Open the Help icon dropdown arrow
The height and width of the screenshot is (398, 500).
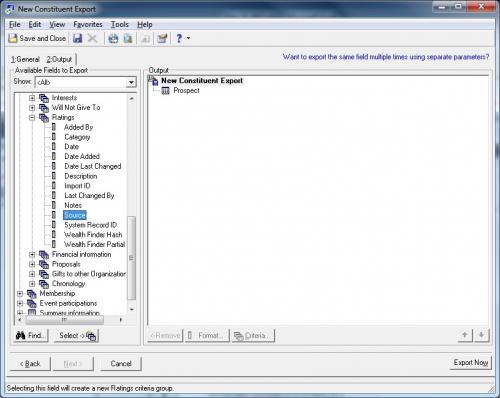click(188, 38)
